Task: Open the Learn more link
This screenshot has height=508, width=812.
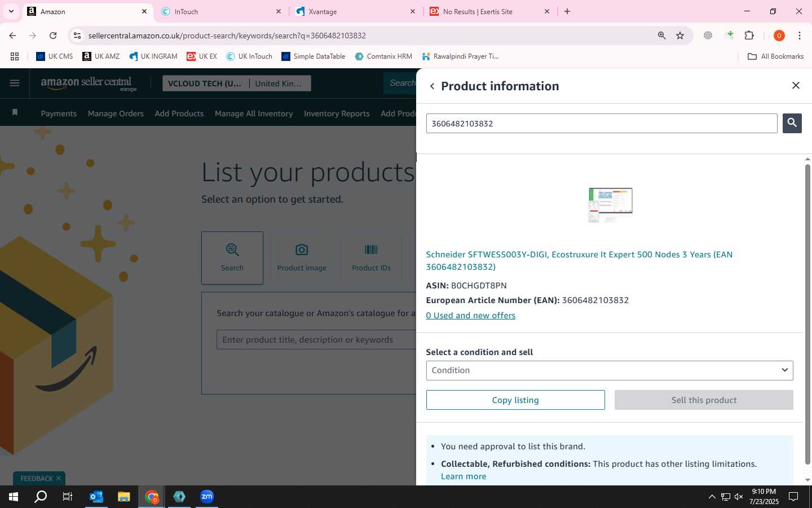Action: click(x=464, y=476)
